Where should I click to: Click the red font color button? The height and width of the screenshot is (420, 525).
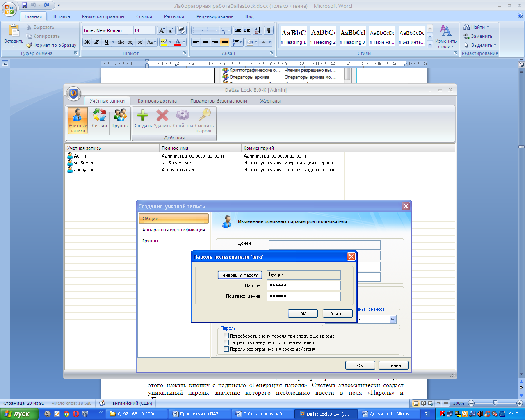tap(178, 42)
